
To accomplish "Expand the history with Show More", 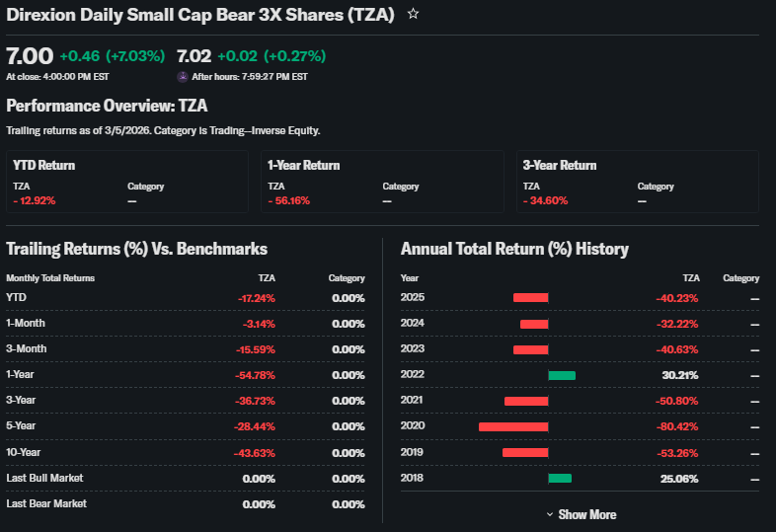I will click(581, 514).
